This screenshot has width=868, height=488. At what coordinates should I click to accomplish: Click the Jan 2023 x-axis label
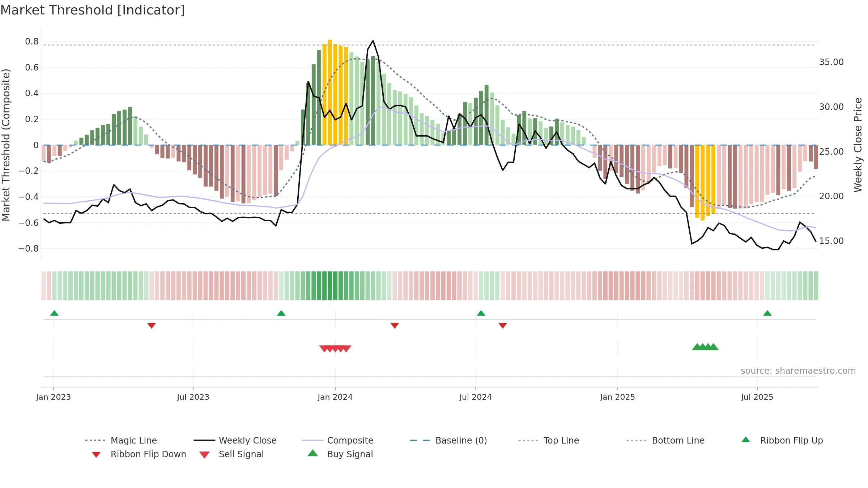54,397
